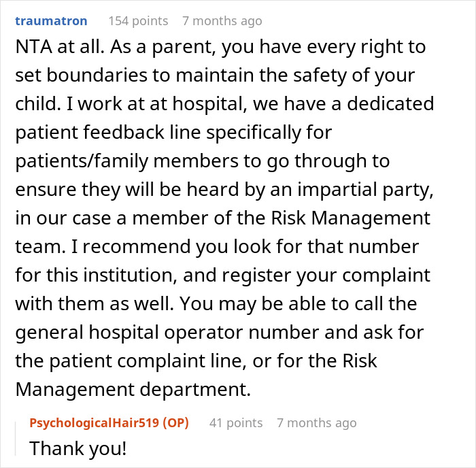This screenshot has height=468, width=476.
Task: Open traumatron's user profile link
Action: pyautogui.click(x=51, y=21)
